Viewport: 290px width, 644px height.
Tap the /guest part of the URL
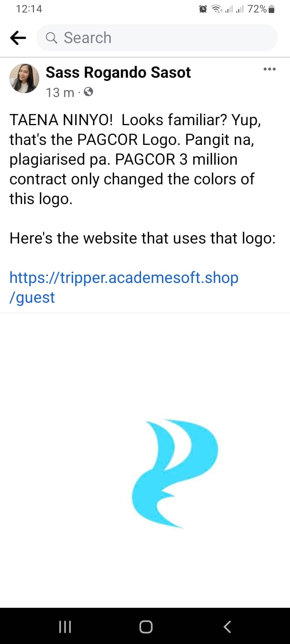32,297
